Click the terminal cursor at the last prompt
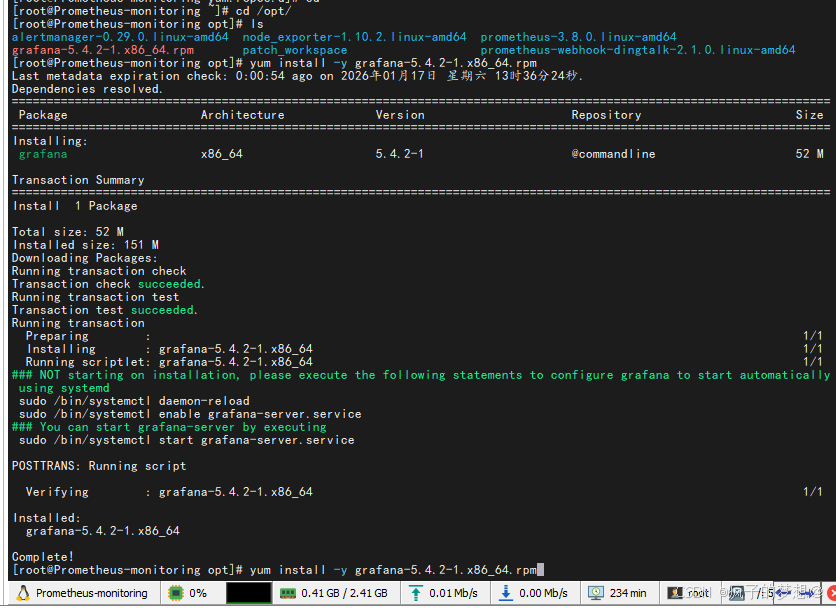The width and height of the screenshot is (836, 608). point(541,570)
